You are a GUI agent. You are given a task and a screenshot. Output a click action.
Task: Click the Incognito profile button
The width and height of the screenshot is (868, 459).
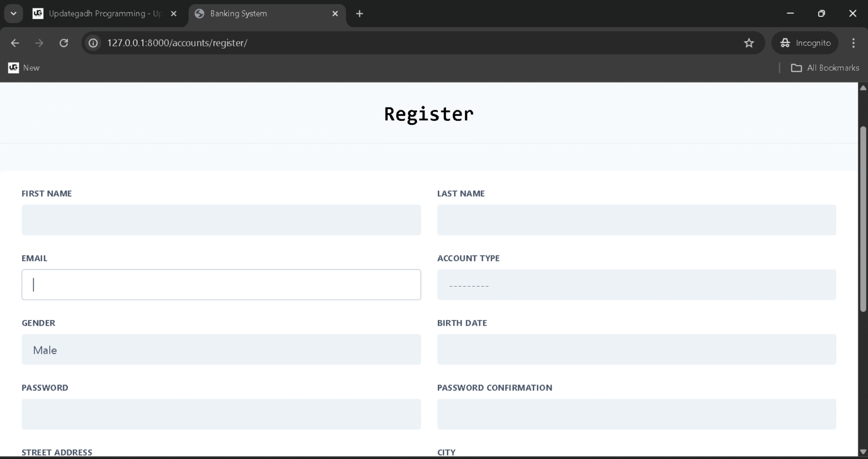[805, 43]
